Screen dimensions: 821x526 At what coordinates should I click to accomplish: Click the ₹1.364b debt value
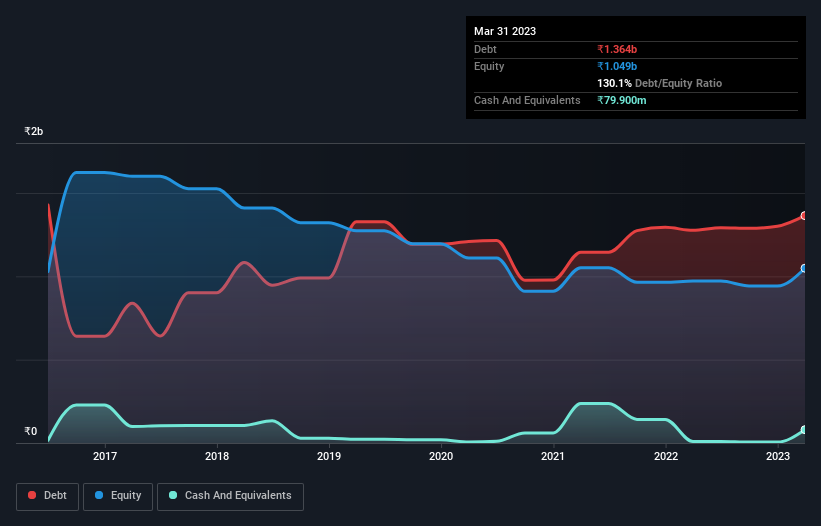tap(617, 49)
